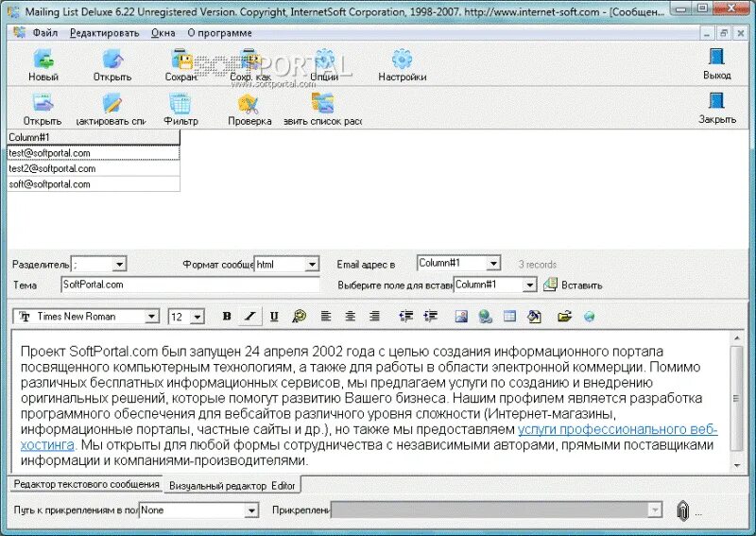Expand the message format html dropdown
Image resolution: width=756 pixels, height=536 pixels.
point(312,265)
